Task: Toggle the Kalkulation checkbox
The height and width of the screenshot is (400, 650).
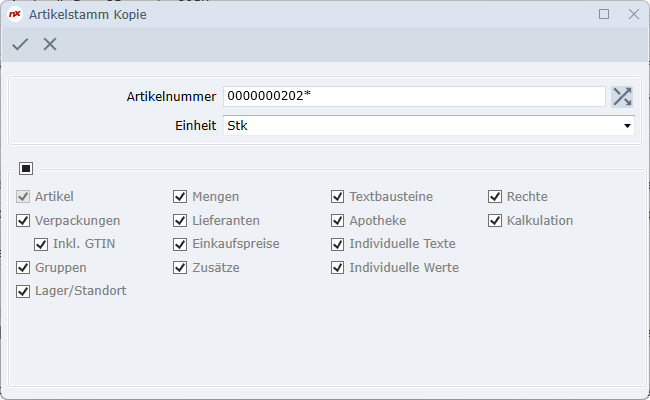Action: (x=495, y=220)
